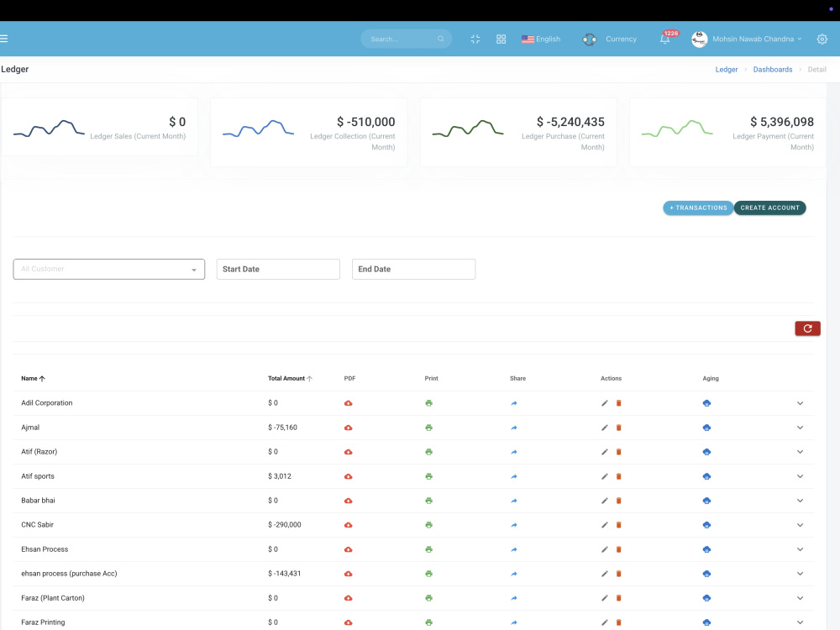Print Ajmal ledger
The image size is (840, 630).
click(x=428, y=428)
